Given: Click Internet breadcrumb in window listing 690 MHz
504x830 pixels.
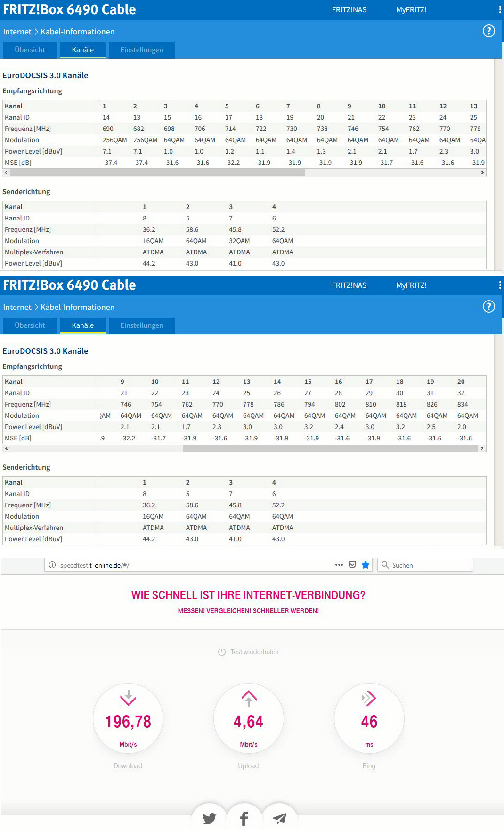Looking at the screenshot, I should [x=17, y=32].
